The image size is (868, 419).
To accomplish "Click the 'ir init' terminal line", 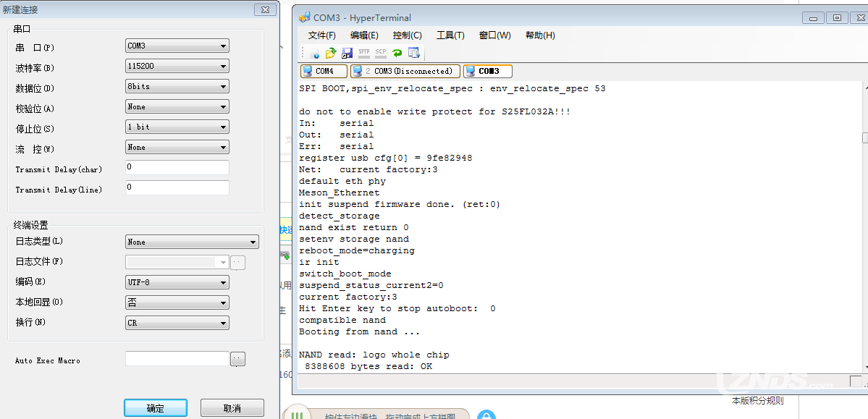I will coord(319,263).
